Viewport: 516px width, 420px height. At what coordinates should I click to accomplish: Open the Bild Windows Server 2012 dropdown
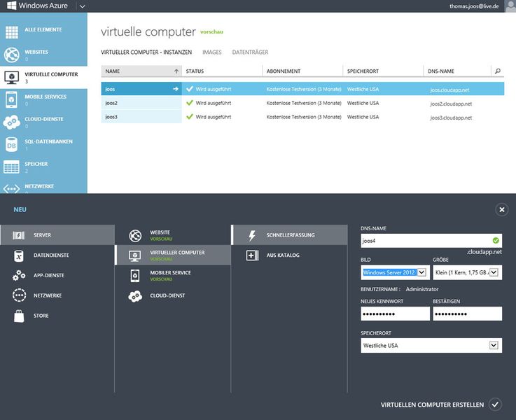click(x=395, y=272)
